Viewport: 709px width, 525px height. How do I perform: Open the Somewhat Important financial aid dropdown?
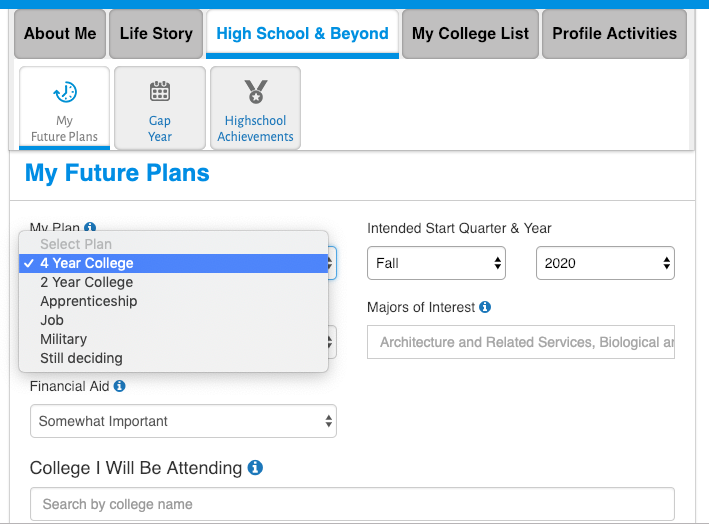coord(183,421)
